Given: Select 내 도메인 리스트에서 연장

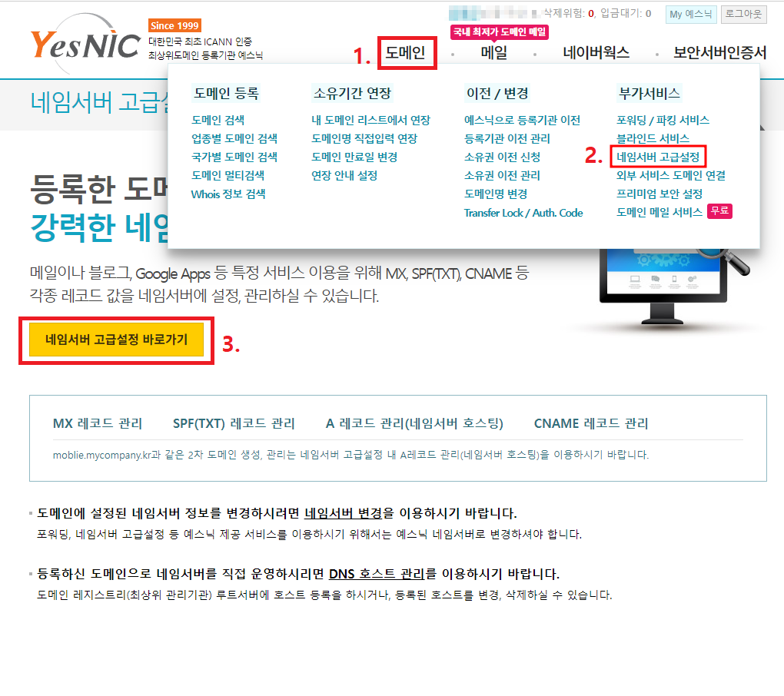Looking at the screenshot, I should point(371,121).
